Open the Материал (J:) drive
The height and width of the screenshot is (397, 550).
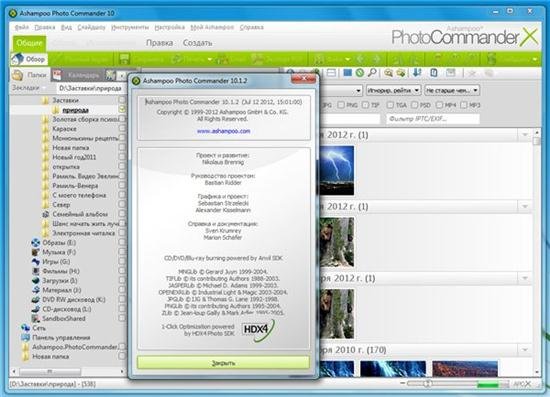(x=56, y=290)
